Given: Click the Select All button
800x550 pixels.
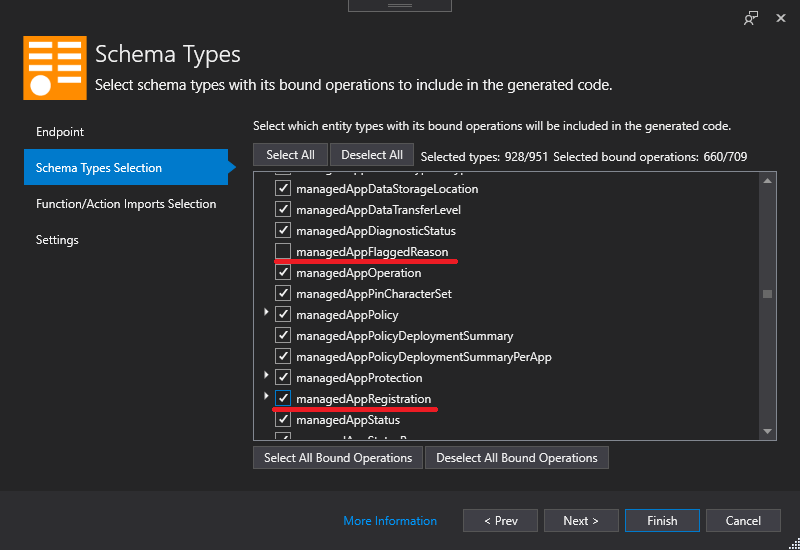Looking at the screenshot, I should tap(290, 155).
